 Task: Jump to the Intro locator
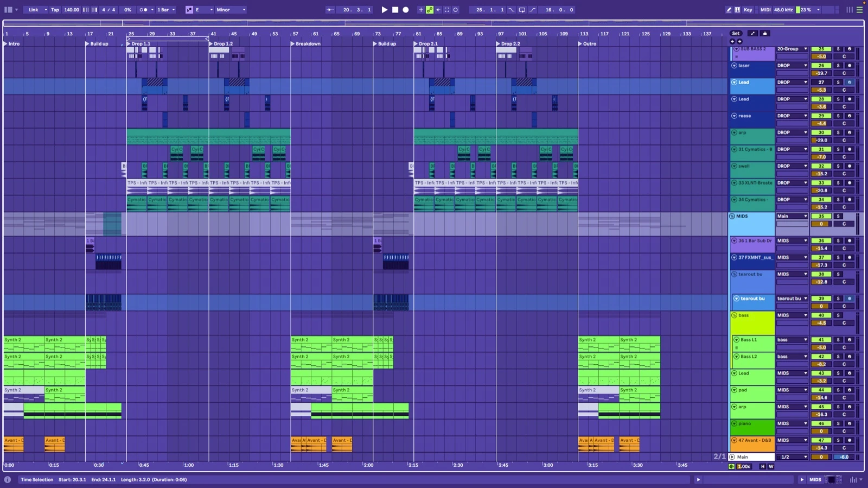coord(11,44)
